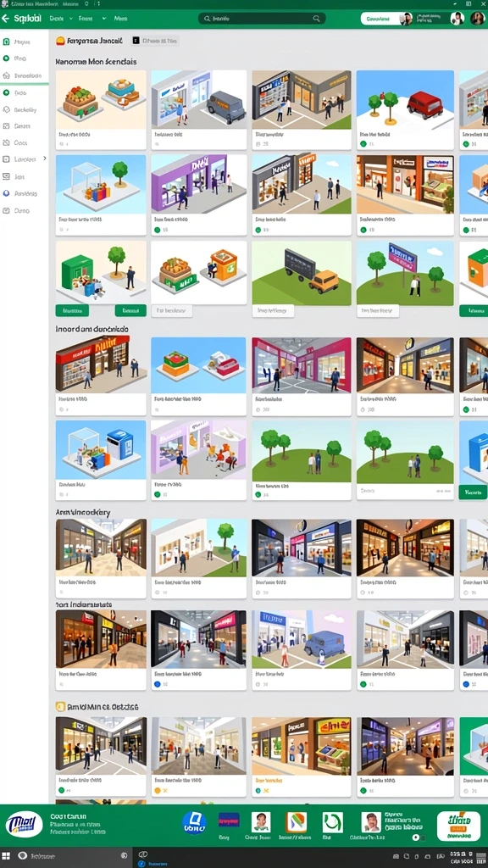Open the purple storefront thumbnail
The width and height of the screenshot is (488, 868).
[x=198, y=184]
